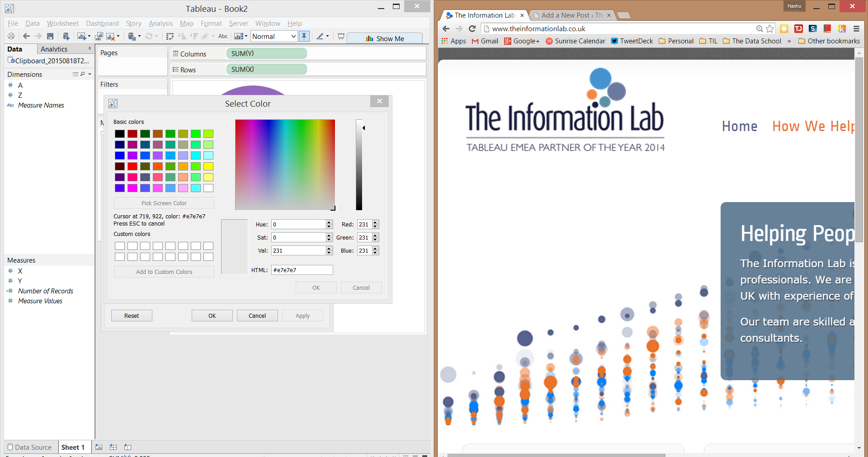Click the swap rows and columns icon
The height and width of the screenshot is (457, 868).
170,37
